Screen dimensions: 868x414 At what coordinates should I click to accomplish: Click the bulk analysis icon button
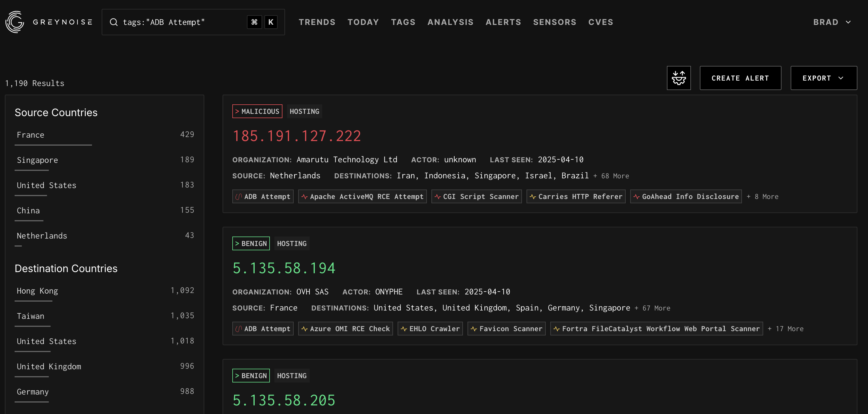click(678, 78)
